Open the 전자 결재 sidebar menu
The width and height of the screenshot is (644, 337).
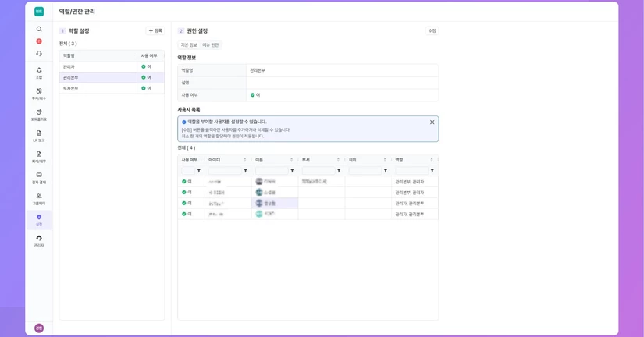39,178
